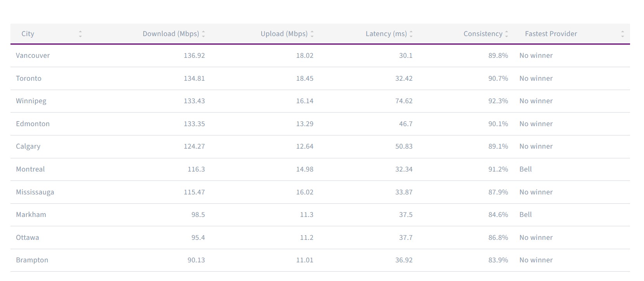Viewport: 644px width, 281px height.
Task: Click upload value 16.14
Action: click(305, 101)
